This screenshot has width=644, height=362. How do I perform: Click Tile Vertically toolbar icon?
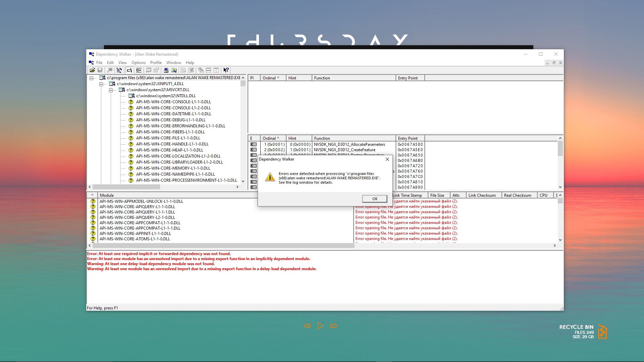216,70
